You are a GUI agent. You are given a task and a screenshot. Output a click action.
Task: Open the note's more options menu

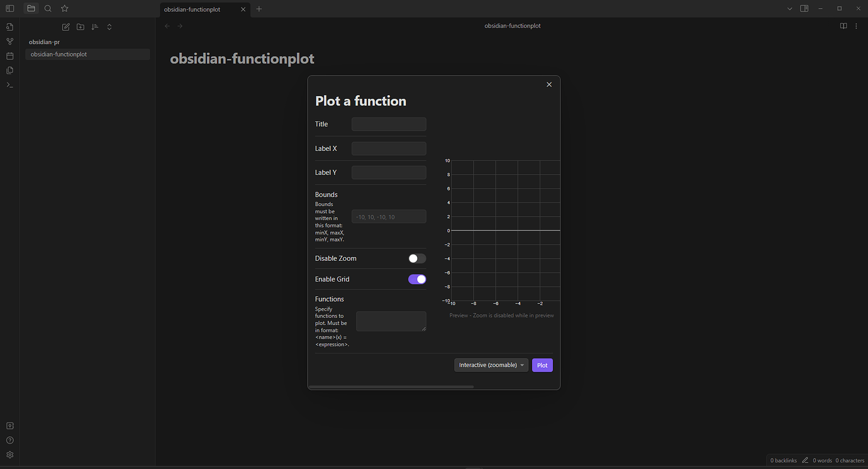tap(856, 26)
